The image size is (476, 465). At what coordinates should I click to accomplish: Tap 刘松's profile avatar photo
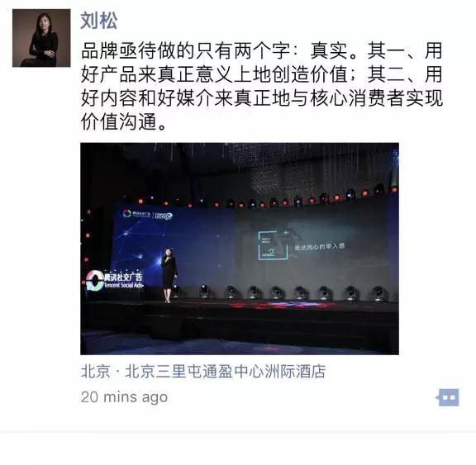[x=41, y=38]
